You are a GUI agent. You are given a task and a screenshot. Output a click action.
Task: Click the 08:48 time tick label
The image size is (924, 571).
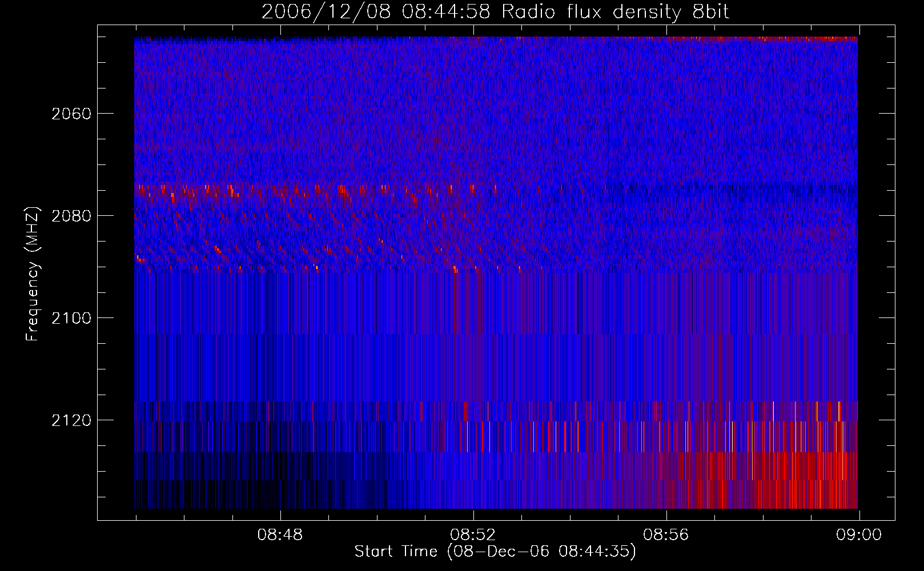coord(280,535)
